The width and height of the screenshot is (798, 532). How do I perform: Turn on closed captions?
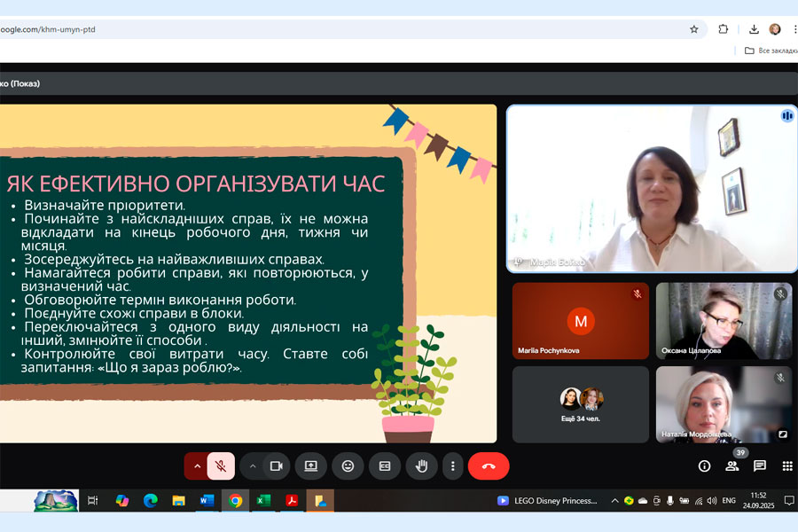coord(385,465)
